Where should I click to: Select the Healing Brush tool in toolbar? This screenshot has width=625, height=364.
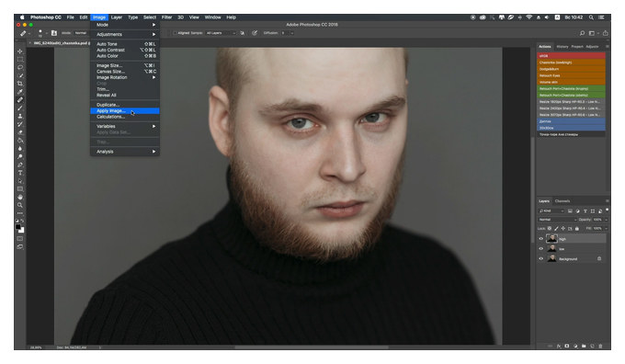[20, 99]
